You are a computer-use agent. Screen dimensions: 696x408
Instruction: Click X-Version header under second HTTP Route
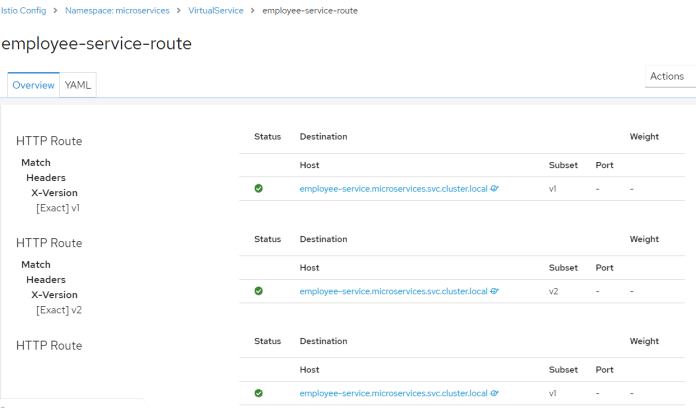(x=54, y=295)
